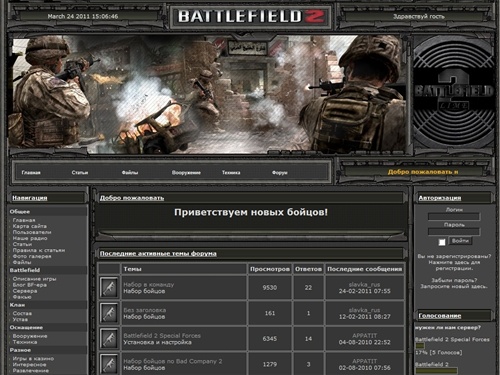This screenshot has height=375, width=500.
Task: Click Последние активные темы форума header
Action: pyautogui.click(x=158, y=254)
